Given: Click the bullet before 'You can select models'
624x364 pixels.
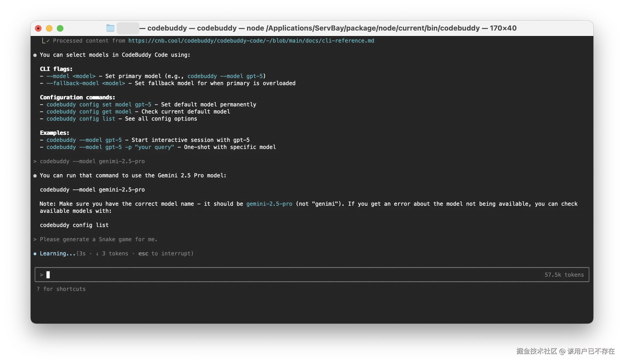Looking at the screenshot, I should pos(35,55).
